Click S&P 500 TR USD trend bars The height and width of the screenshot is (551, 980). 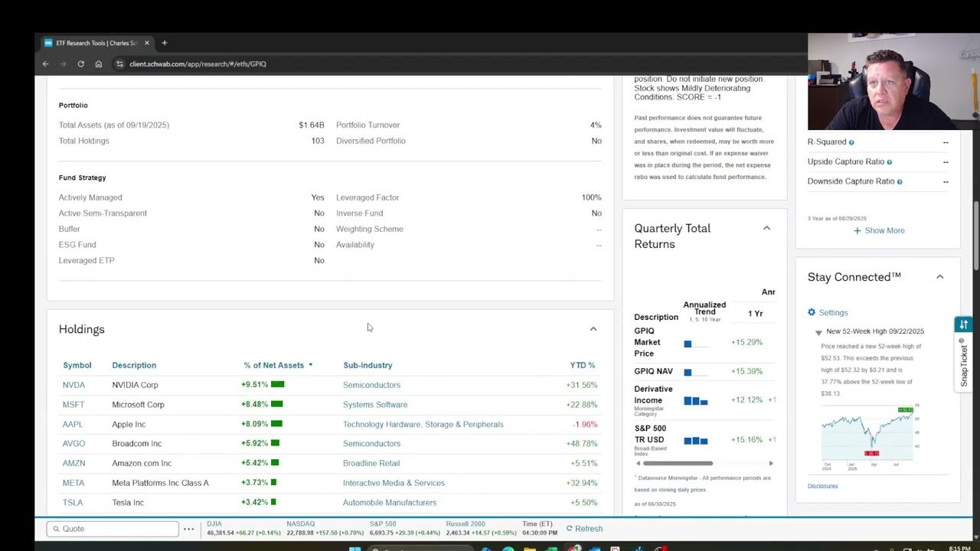click(x=696, y=441)
